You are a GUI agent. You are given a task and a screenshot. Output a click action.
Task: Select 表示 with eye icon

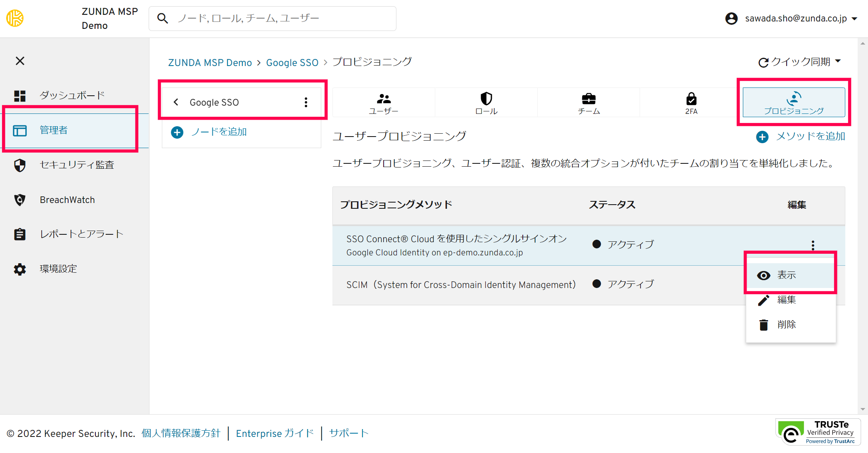[x=786, y=275]
